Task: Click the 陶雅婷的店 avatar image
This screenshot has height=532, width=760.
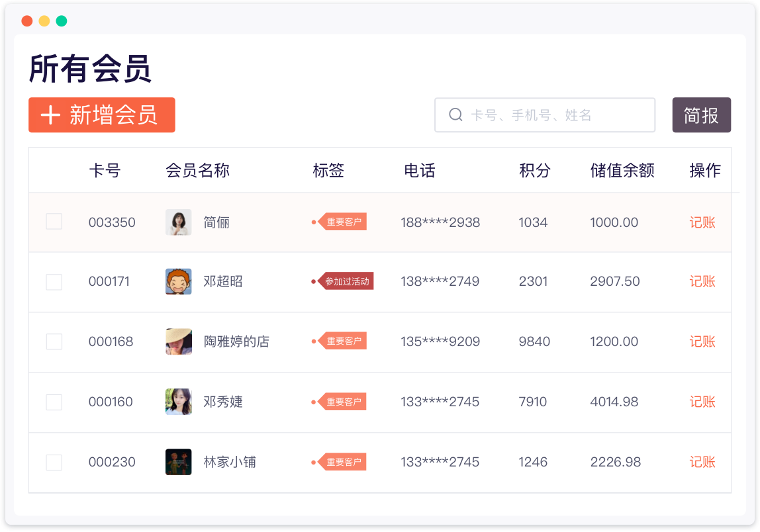Action: click(x=178, y=342)
